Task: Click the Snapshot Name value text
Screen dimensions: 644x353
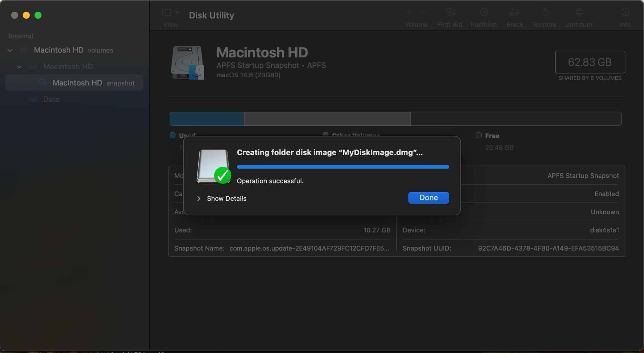Action: (x=309, y=248)
